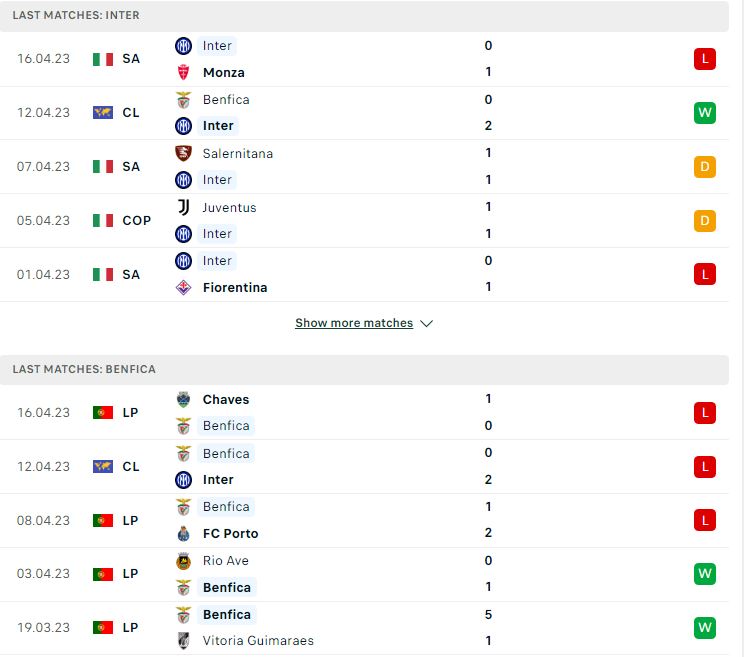Click the Rio Ave crest icon

tap(183, 561)
